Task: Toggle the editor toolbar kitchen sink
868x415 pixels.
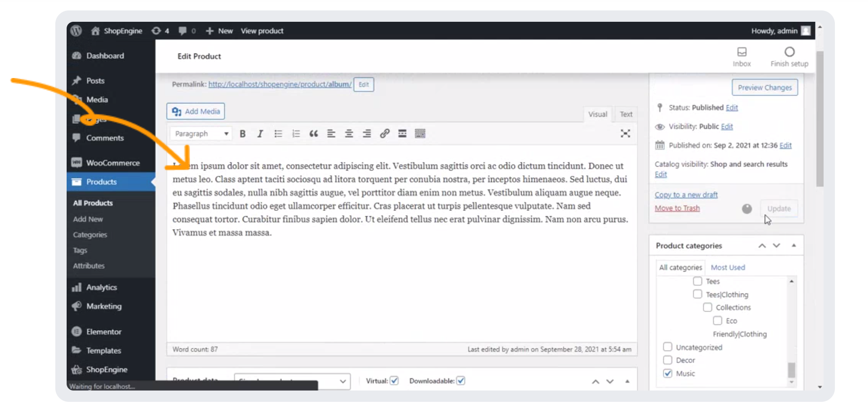Action: (x=420, y=134)
